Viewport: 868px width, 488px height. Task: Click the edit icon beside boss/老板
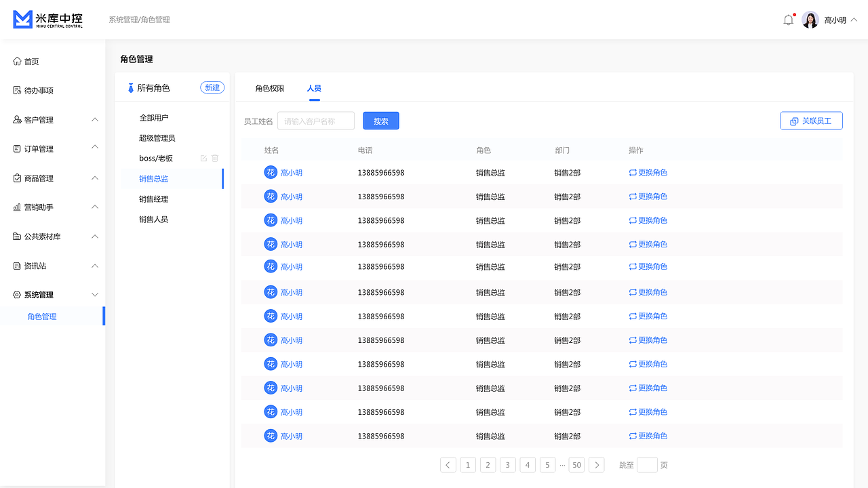(203, 159)
